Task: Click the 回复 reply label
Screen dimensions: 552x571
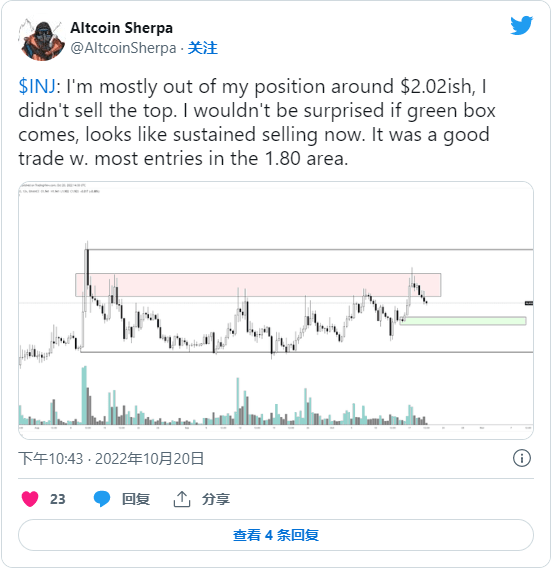Action: click(136, 499)
